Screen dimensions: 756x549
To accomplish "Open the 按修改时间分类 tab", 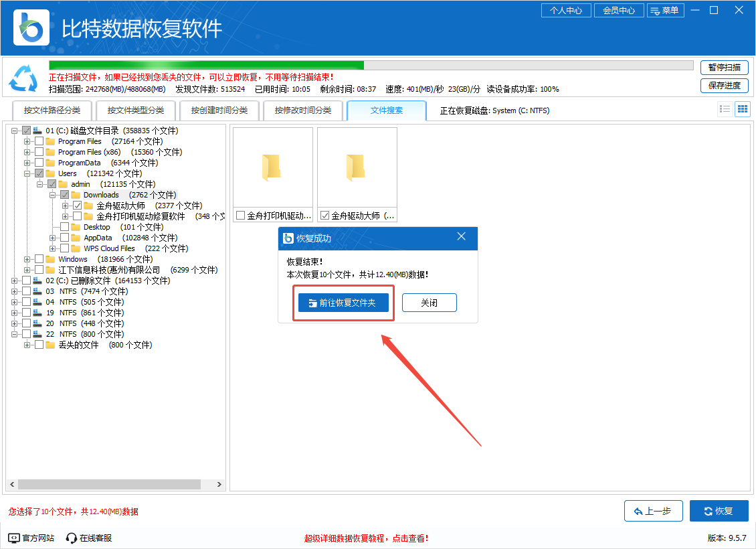I will [x=303, y=110].
